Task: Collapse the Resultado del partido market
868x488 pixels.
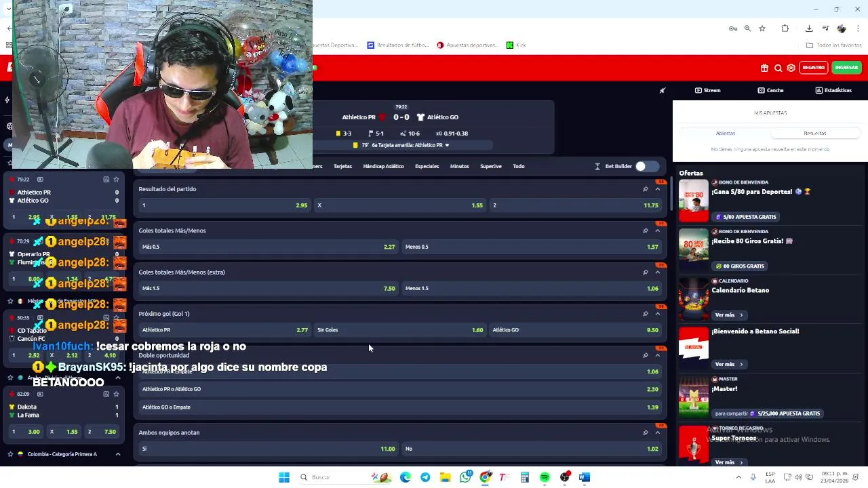Action: (657, 189)
